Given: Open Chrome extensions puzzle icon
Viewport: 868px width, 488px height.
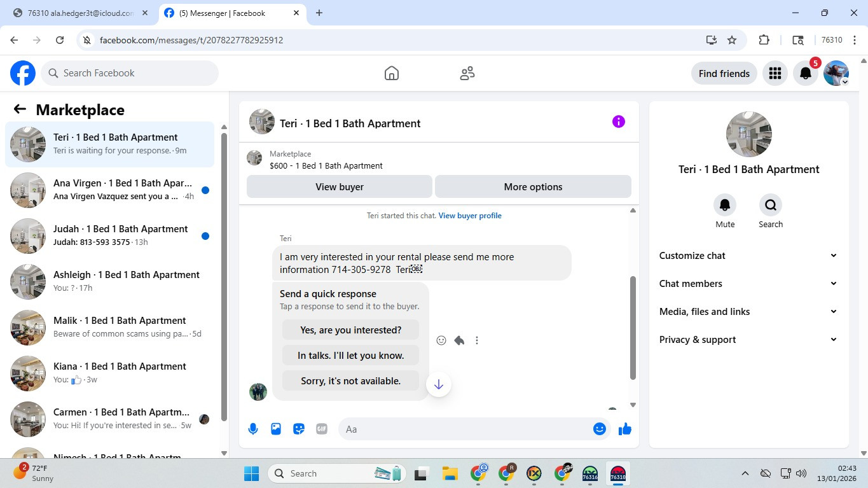Looking at the screenshot, I should click(x=764, y=40).
